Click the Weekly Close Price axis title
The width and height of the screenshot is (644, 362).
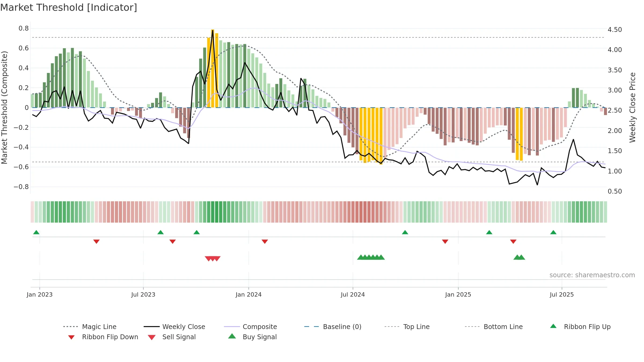(x=632, y=107)
